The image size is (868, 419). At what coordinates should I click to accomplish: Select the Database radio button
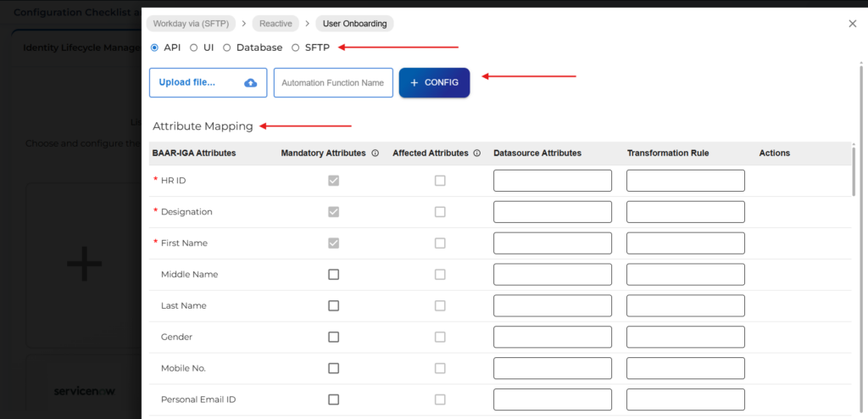(x=227, y=47)
